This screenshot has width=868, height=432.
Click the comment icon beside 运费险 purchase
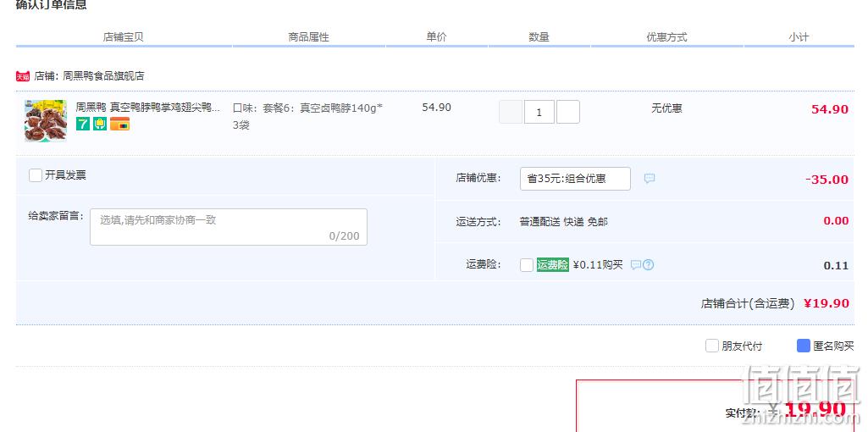pos(635,265)
